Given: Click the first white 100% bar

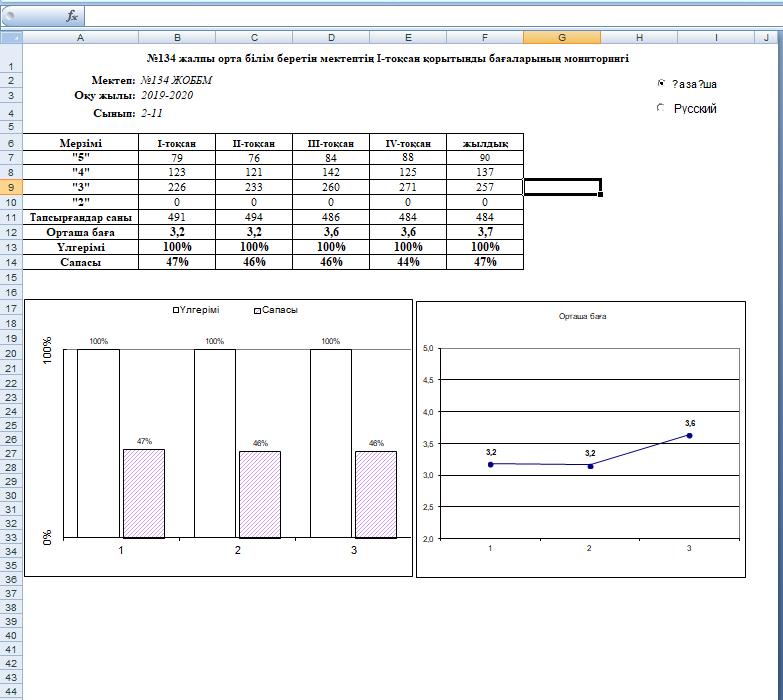Looking at the screenshot, I should 98,443.
